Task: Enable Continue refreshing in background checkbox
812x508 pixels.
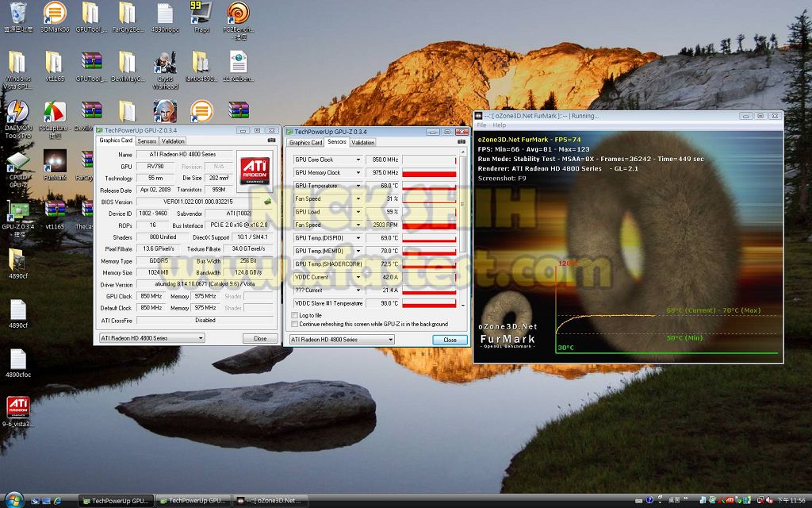Action: click(x=296, y=324)
